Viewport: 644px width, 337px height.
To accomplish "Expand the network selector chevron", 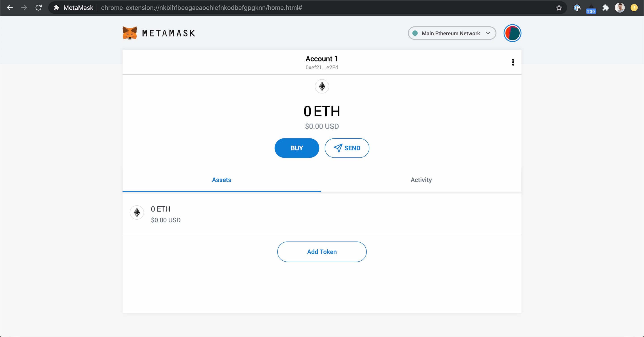I will (x=488, y=33).
